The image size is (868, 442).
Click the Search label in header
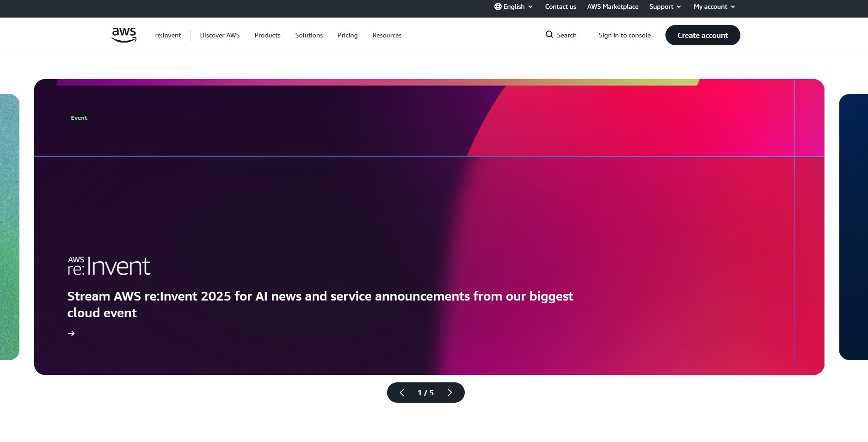click(x=566, y=35)
